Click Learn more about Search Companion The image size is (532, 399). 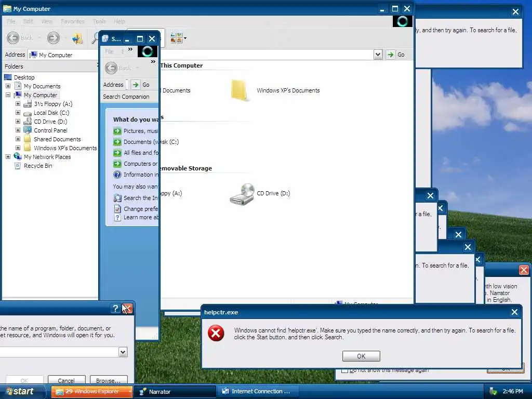coord(136,217)
